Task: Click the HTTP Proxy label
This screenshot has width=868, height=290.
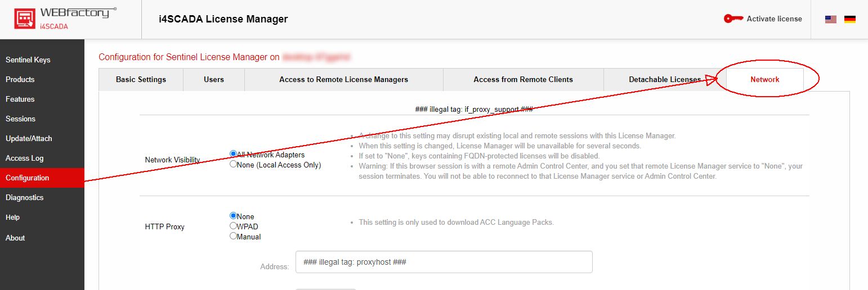Action: 164,226
